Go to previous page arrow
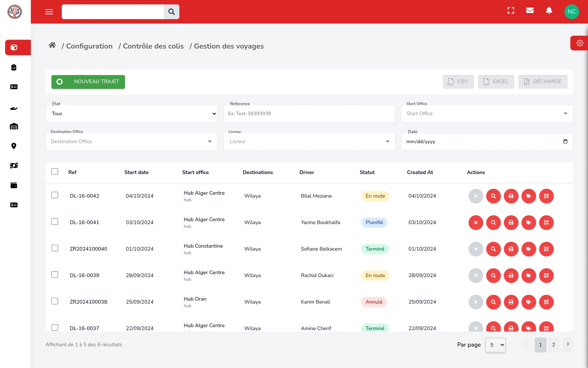Viewport: 588px width, 368px height. (x=526, y=344)
